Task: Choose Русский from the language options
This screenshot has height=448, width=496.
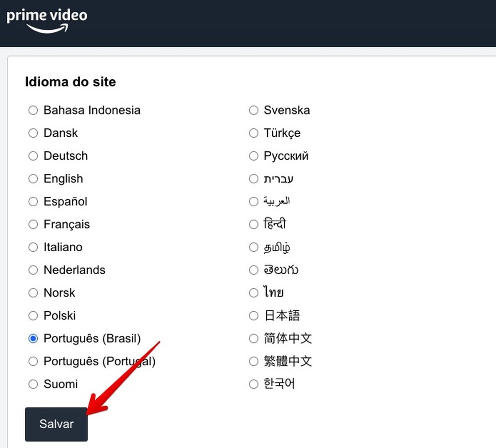Action: (x=253, y=156)
